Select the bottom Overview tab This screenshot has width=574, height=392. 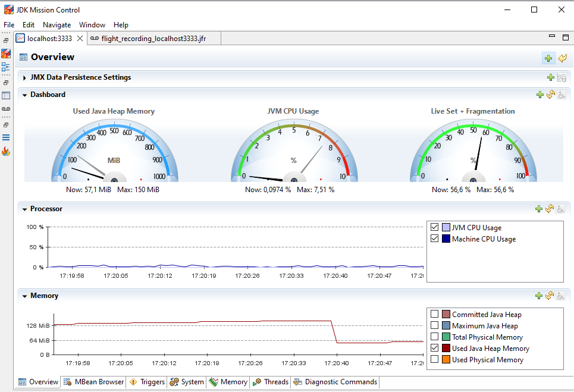(39, 382)
